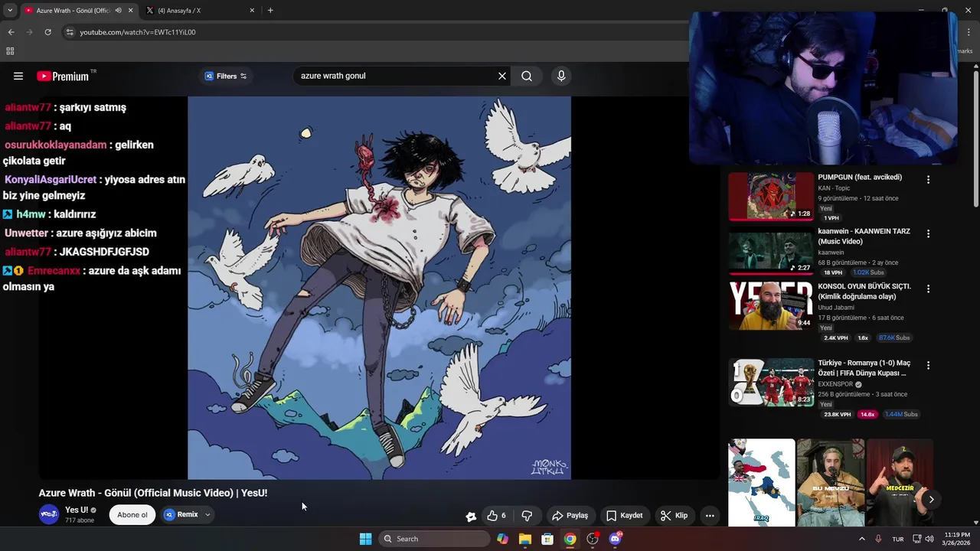Open options for KONSOL OYUN BÜYÜK SIÇTI video
Screen dimensions: 980x551
click(928, 289)
